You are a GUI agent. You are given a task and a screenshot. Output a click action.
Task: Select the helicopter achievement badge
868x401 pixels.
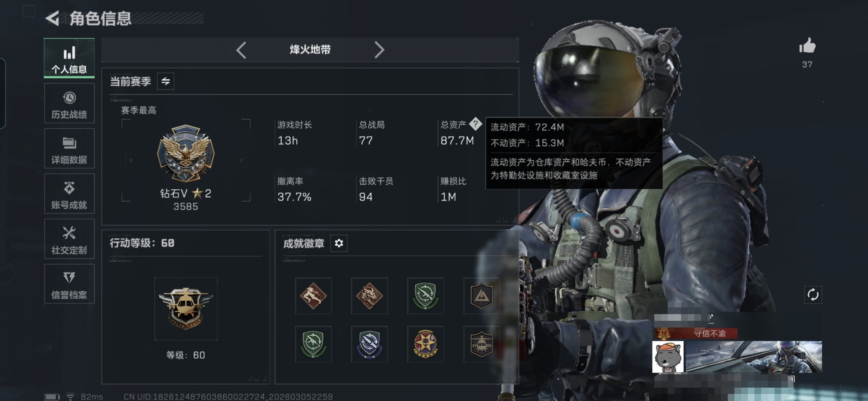[x=481, y=344]
